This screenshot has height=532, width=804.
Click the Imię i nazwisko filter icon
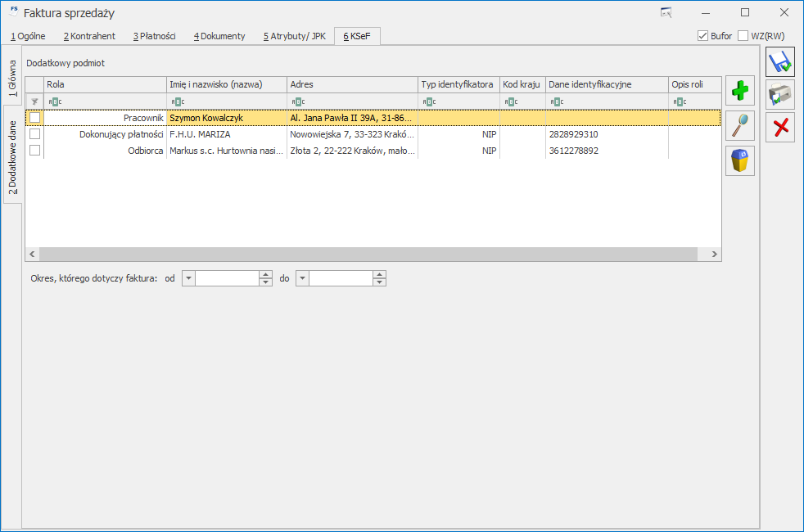point(178,101)
